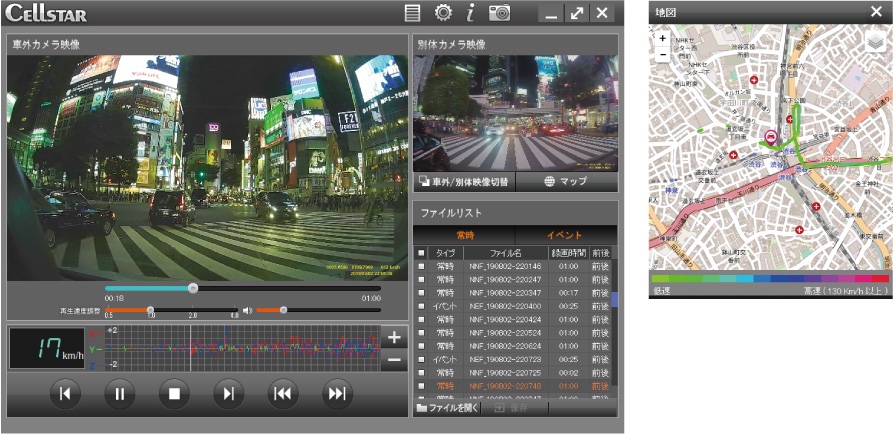This screenshot has width=893, height=434.
Task: Click the 車外/別体映像切替 button
Action: [463, 182]
